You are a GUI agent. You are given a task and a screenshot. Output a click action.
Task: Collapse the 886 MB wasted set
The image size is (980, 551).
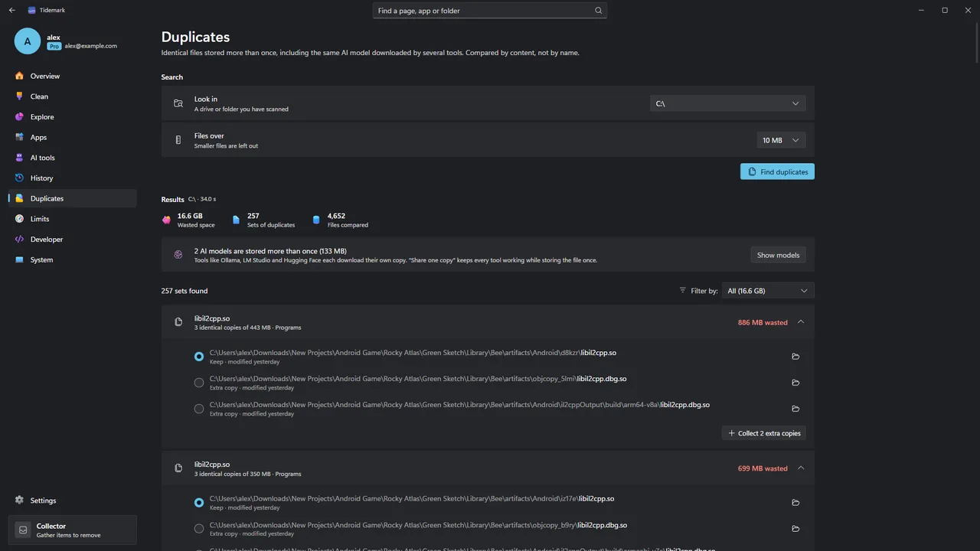pos(801,322)
